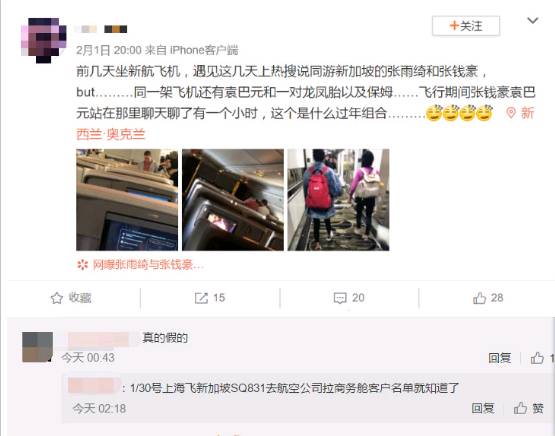
Task: Like the post with thumbs-up showing 28
Action: (479, 298)
